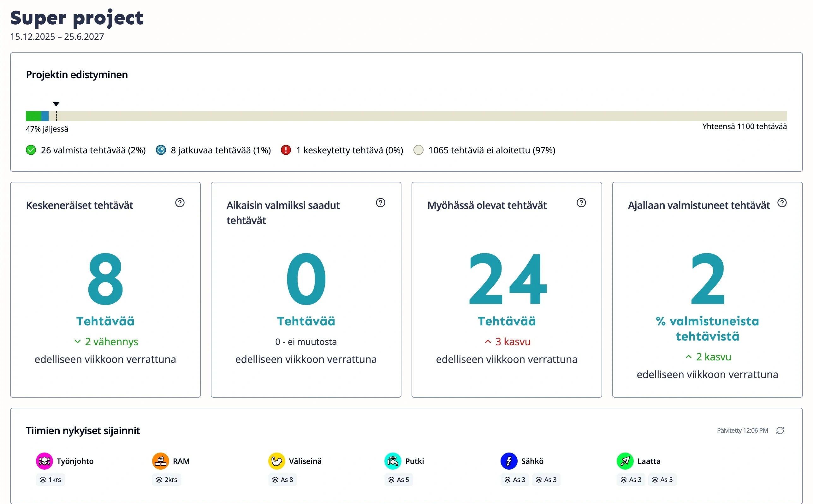
Task: Click the Putki cyan team icon
Action: coord(393,461)
